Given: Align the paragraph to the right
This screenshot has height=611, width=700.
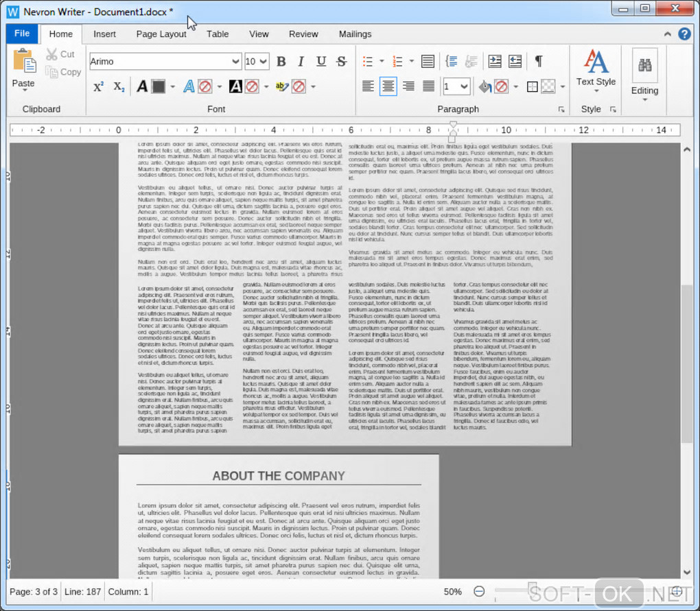Looking at the screenshot, I should 408,86.
